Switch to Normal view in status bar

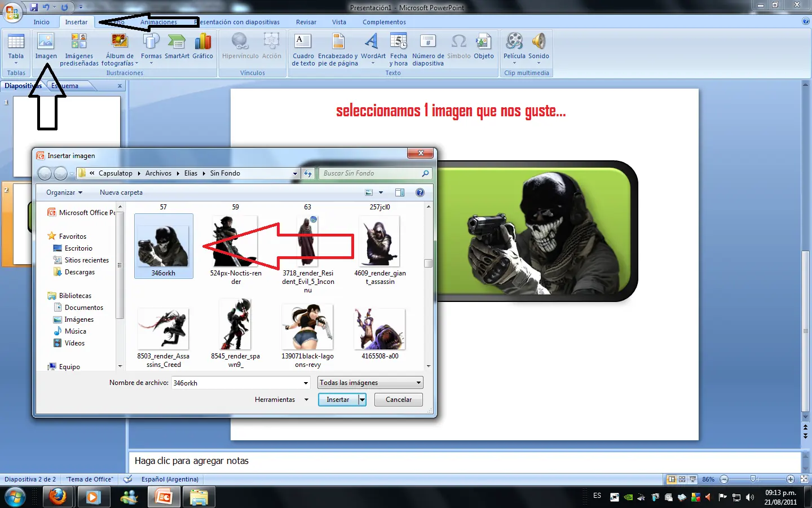click(672, 479)
